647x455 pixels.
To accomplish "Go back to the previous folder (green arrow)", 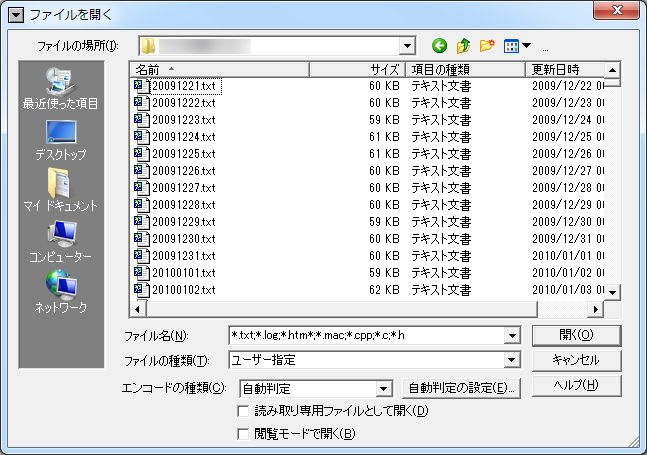I will [x=439, y=45].
